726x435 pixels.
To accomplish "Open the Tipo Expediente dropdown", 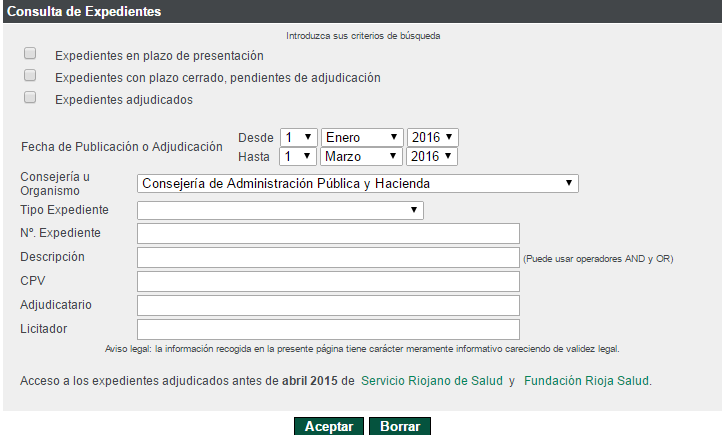I will pyautogui.click(x=280, y=210).
